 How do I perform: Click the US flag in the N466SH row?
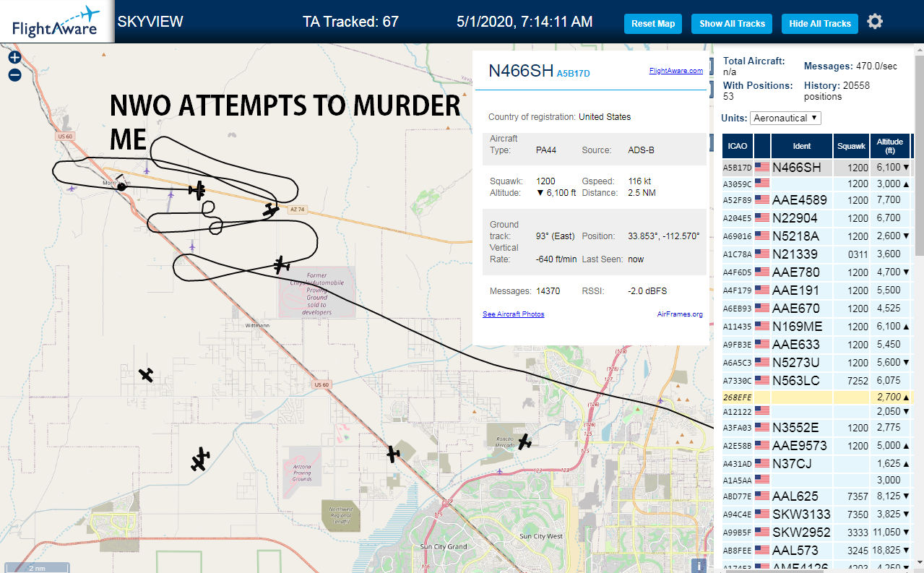[x=762, y=168]
